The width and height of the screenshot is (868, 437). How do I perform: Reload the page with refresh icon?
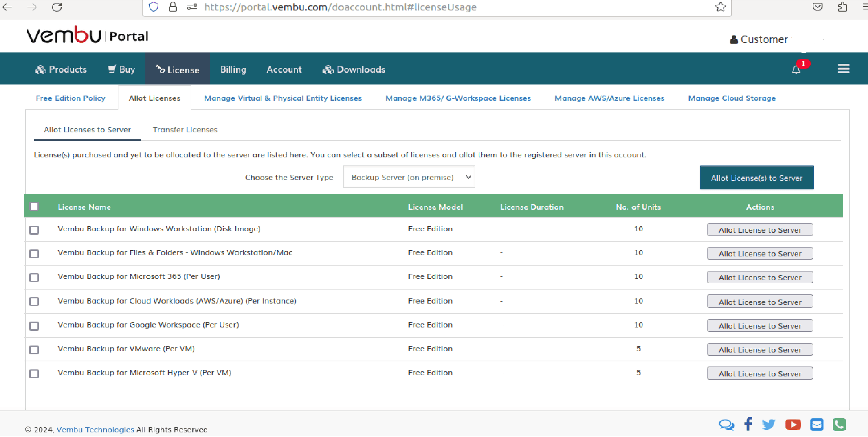click(x=57, y=7)
